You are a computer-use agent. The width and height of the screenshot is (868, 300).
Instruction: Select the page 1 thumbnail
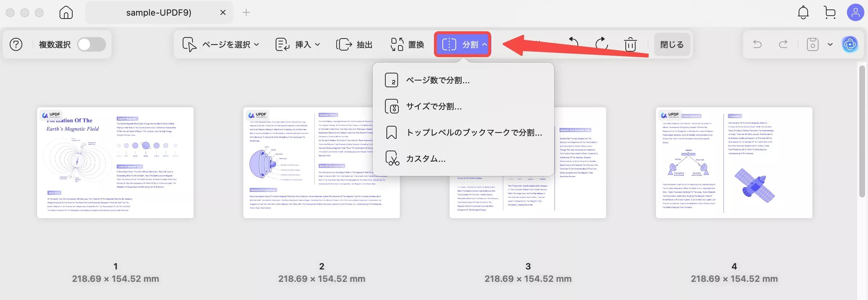pyautogui.click(x=115, y=163)
